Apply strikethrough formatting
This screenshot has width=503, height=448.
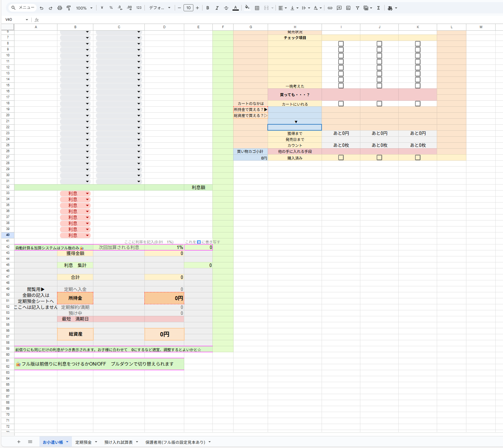tap(226, 8)
